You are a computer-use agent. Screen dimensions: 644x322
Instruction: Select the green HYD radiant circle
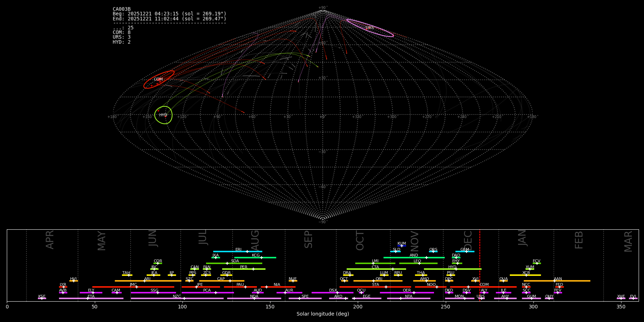164,115
